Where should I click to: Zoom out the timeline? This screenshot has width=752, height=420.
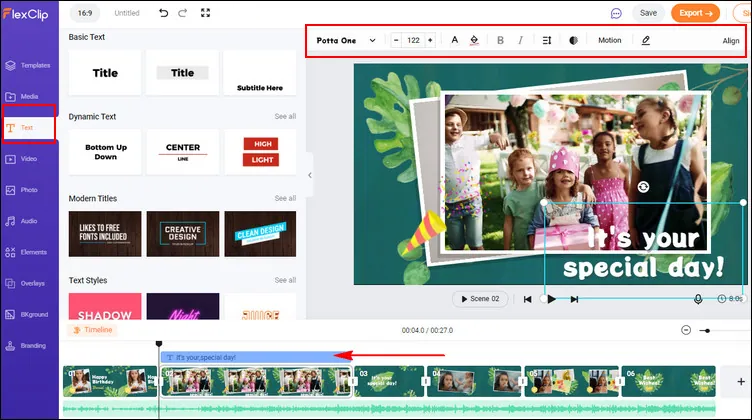686,330
